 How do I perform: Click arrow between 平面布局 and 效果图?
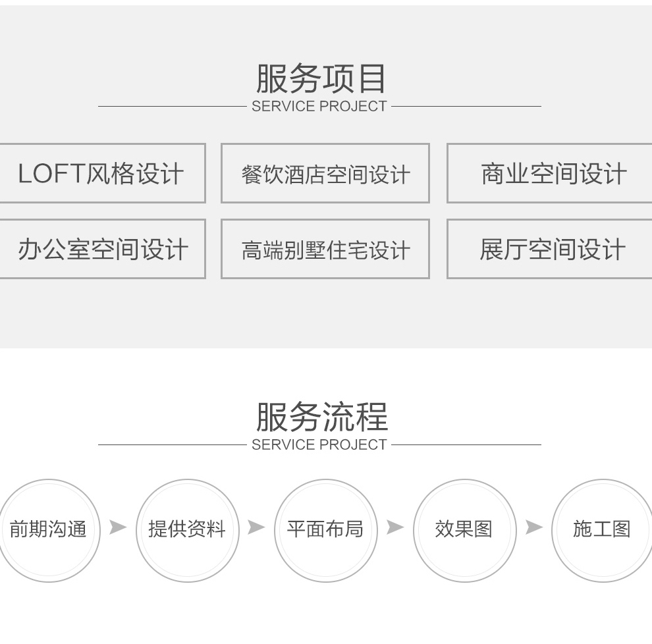coord(395,527)
